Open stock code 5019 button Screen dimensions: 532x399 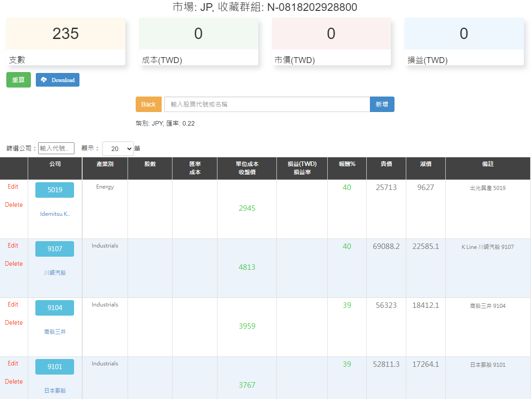(54, 190)
